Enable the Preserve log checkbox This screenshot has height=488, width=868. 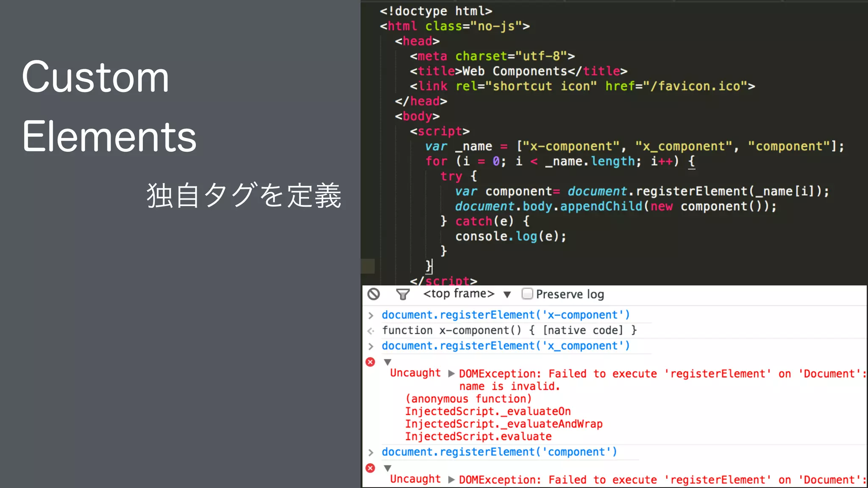pos(527,294)
